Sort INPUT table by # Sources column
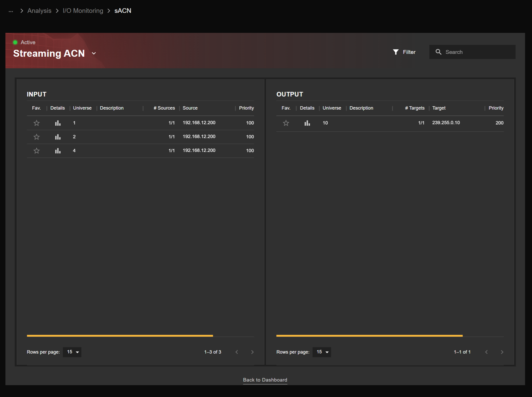532x397 pixels. point(164,108)
